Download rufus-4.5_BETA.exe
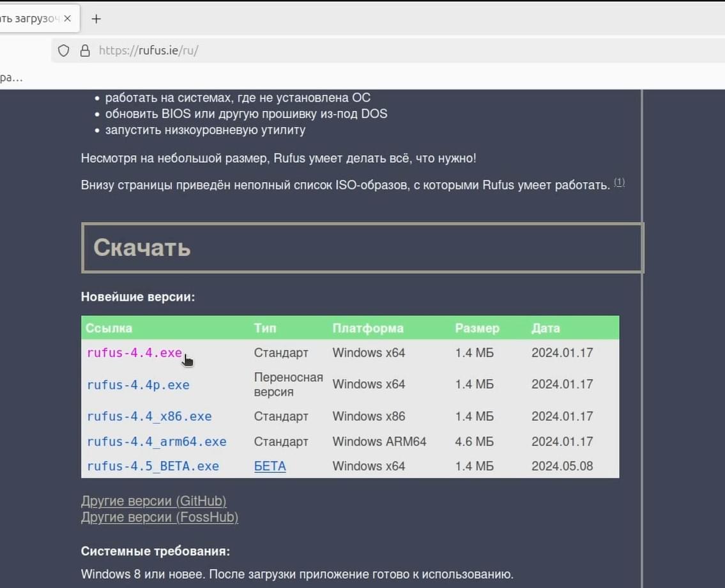Viewport: 725px width, 588px height. 153,466
